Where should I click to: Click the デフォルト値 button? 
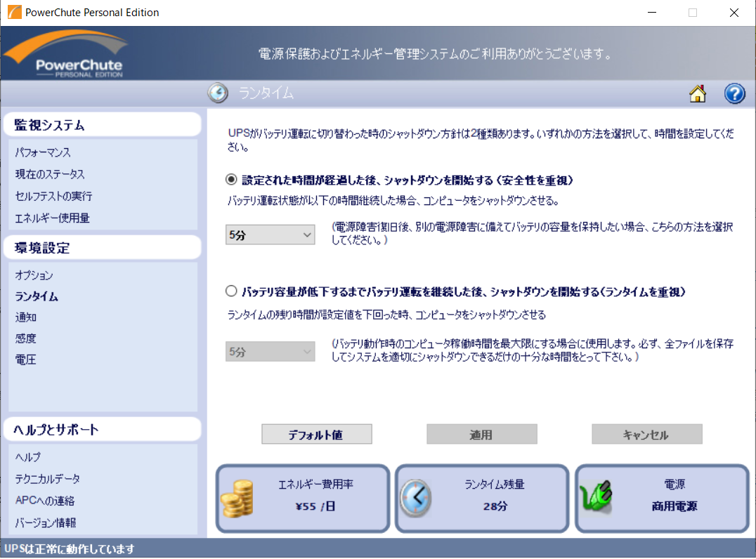(317, 434)
